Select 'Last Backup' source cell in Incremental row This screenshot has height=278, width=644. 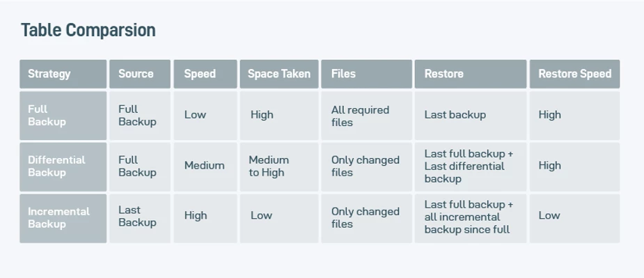coord(140,218)
